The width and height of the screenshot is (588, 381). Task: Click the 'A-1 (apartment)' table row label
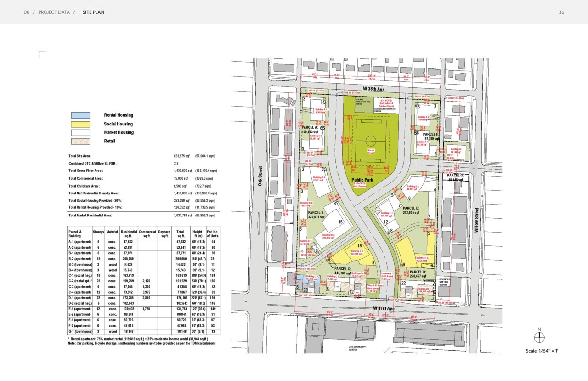pos(79,241)
